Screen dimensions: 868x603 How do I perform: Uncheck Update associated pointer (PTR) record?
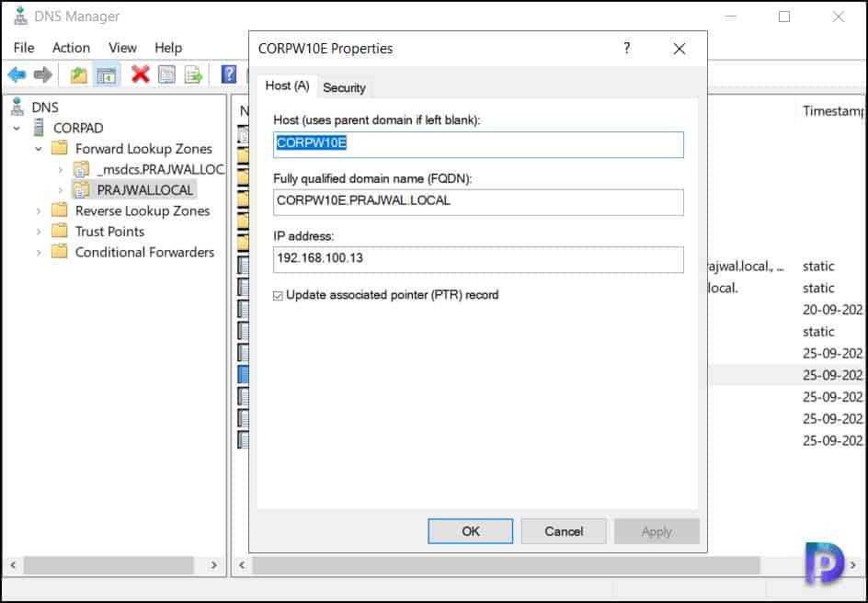click(x=278, y=295)
